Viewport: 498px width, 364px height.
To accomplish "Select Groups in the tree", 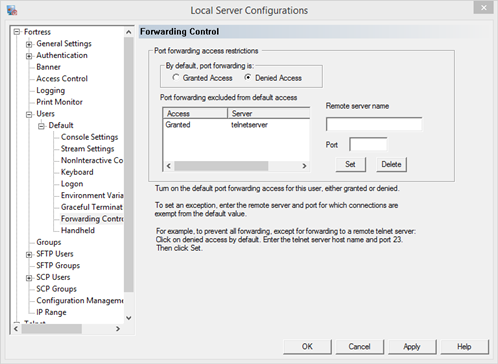I will tap(49, 242).
